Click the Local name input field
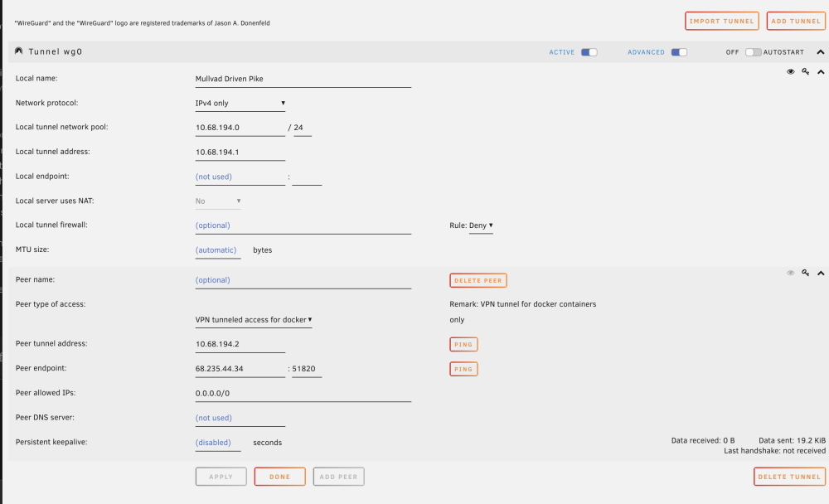829x504 pixels. [303, 79]
